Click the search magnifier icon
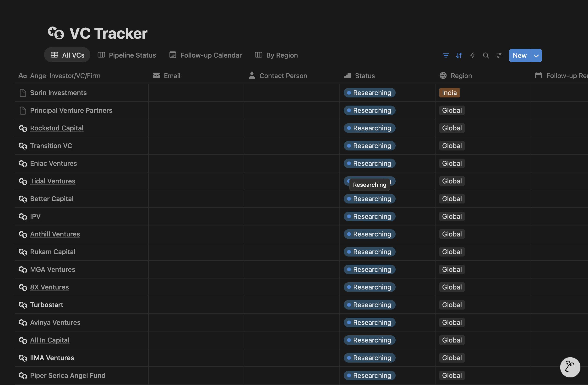Viewport: 588px width, 385px height. click(485, 55)
